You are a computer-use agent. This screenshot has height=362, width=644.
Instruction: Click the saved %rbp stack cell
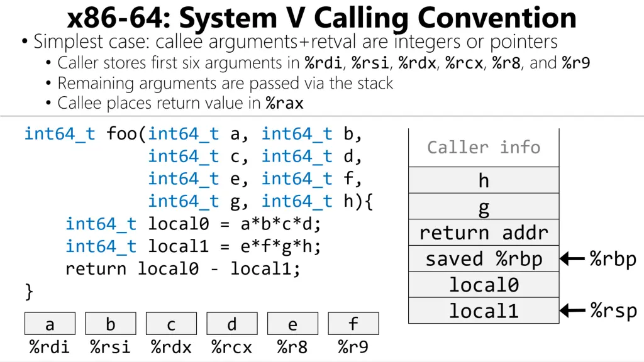[x=484, y=259]
